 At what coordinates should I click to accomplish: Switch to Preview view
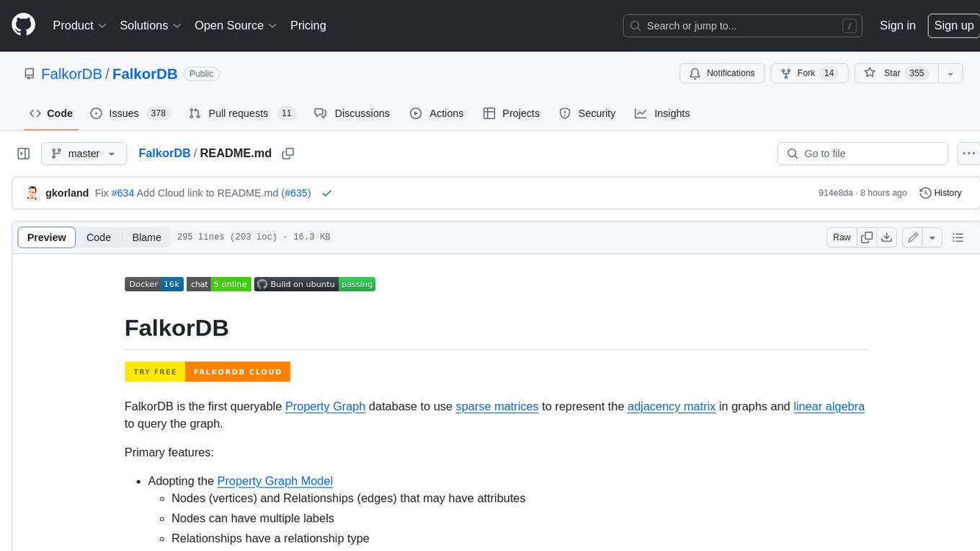[47, 237]
